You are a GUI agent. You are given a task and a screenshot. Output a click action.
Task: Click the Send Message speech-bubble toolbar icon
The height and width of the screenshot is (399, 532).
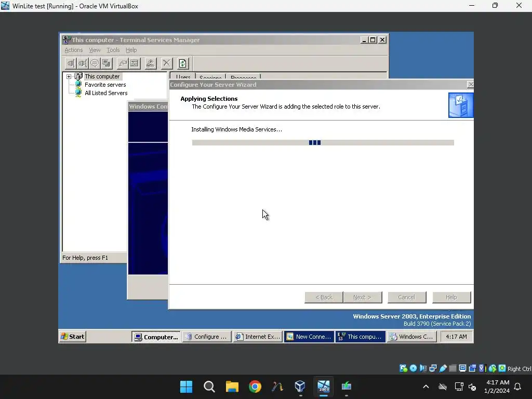(95, 63)
